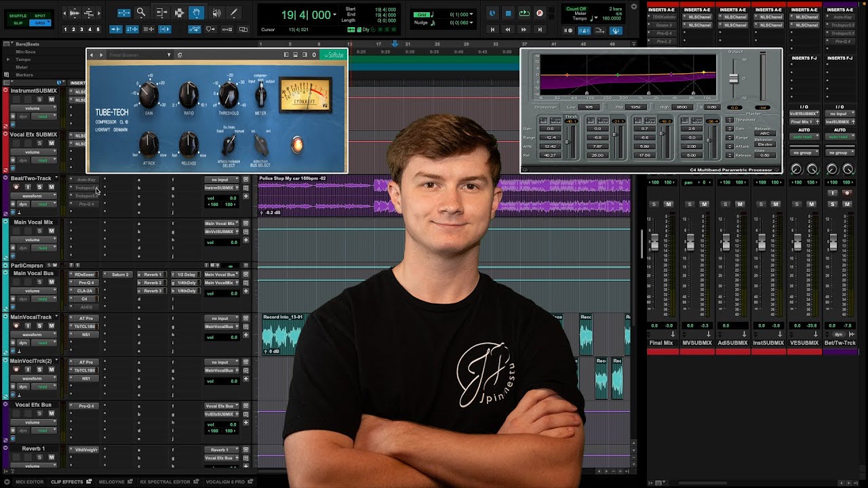Screen dimensions: 868x488
Task: Click the Link Track and Edit Selection icon
Action: tap(149, 29)
